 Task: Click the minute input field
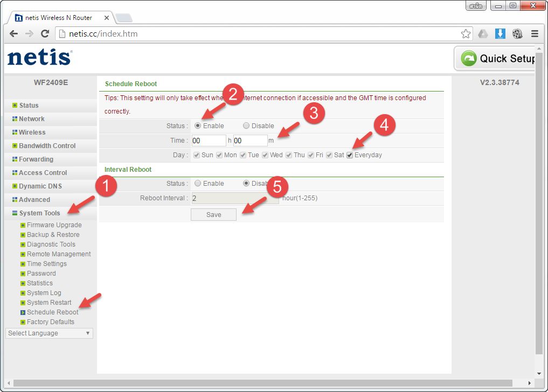(x=250, y=141)
